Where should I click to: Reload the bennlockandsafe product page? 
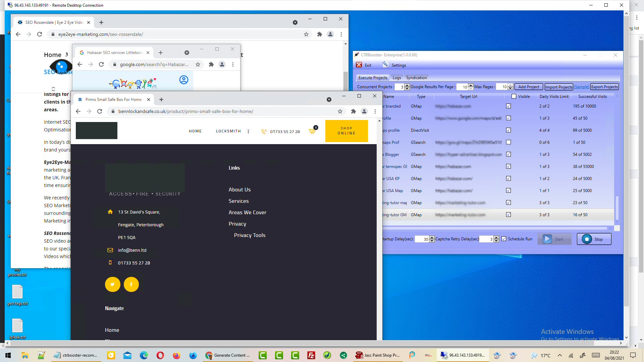pos(100,111)
